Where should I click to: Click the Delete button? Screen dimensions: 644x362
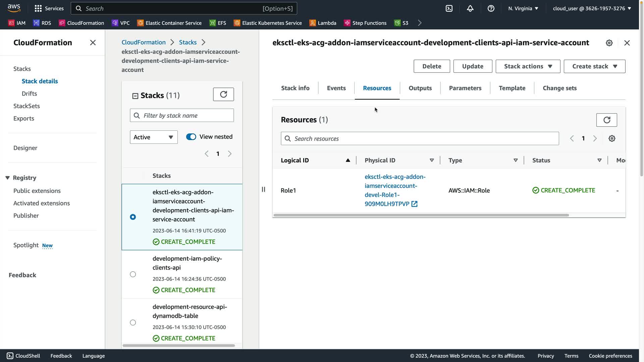pyautogui.click(x=431, y=66)
